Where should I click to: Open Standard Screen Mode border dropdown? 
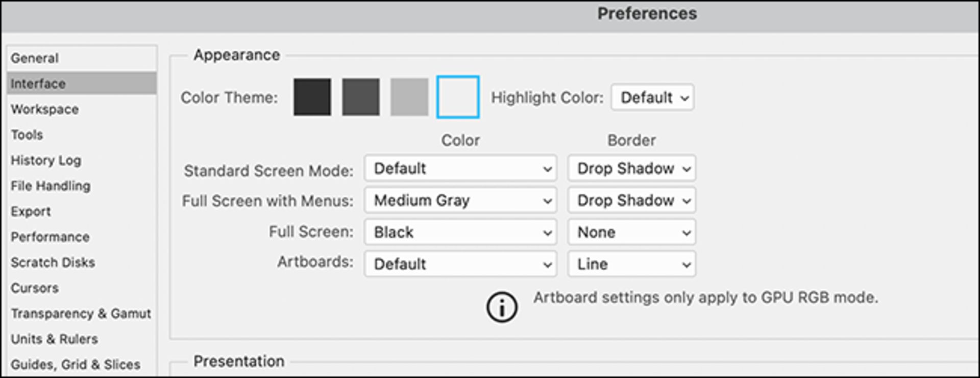[x=631, y=168]
